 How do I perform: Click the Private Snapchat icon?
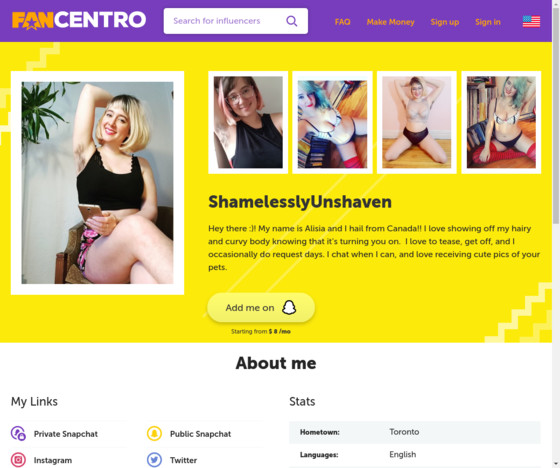tap(18, 433)
